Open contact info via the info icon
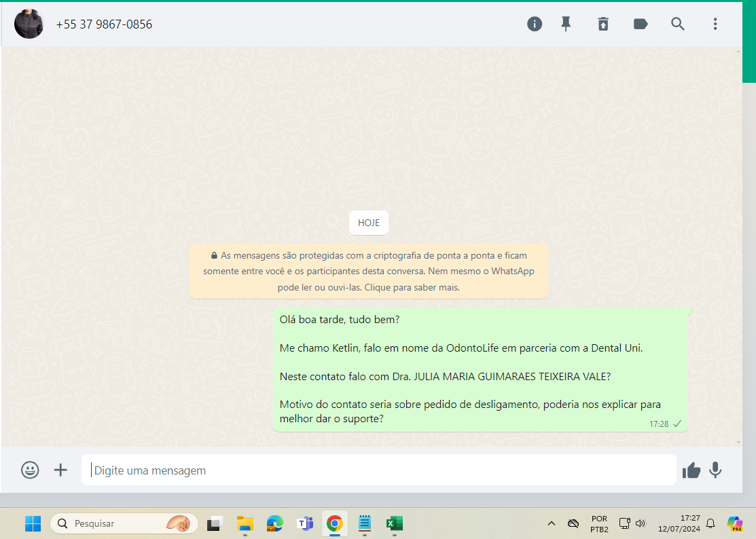 [534, 24]
